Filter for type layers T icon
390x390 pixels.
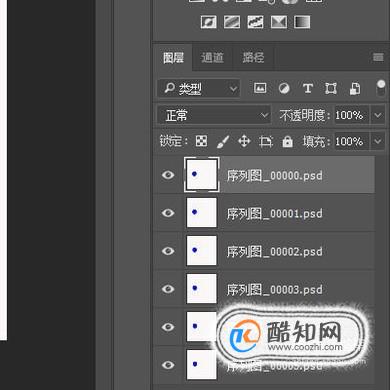coord(307,88)
